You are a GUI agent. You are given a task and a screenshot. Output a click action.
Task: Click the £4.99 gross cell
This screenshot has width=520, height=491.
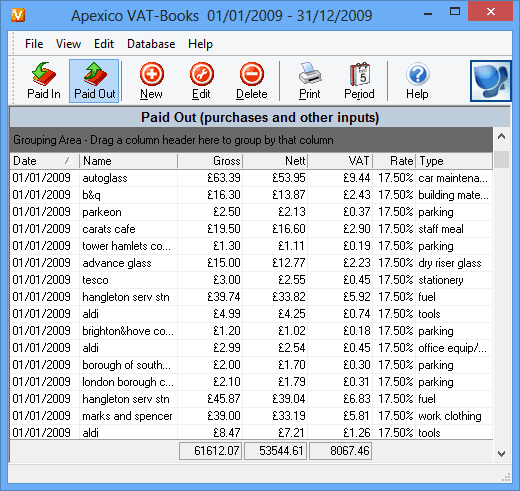[210, 314]
